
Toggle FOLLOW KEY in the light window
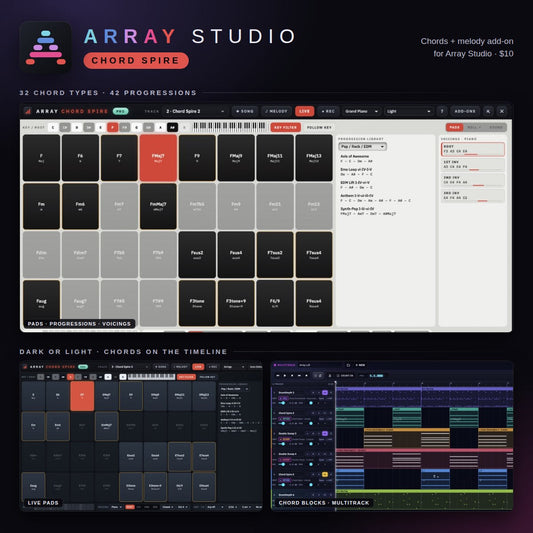(319, 127)
